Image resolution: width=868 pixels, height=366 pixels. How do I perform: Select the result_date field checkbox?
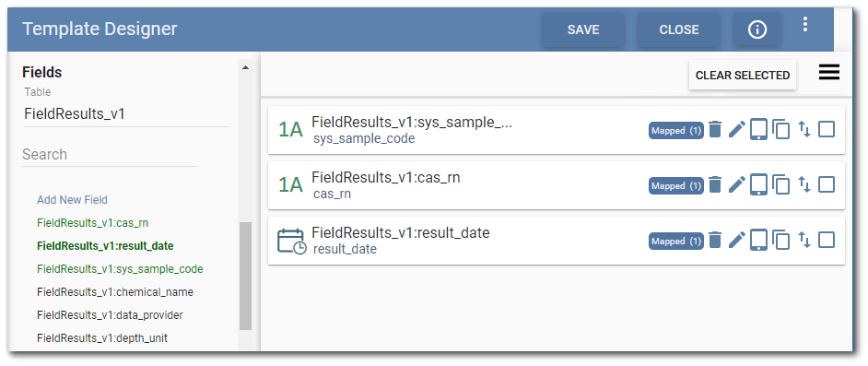point(827,240)
